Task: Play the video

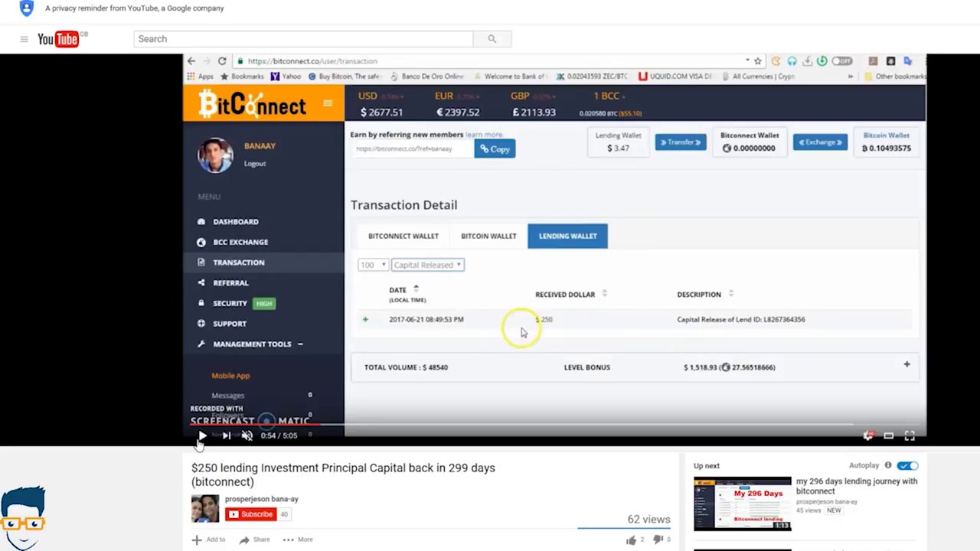Action: pos(202,435)
